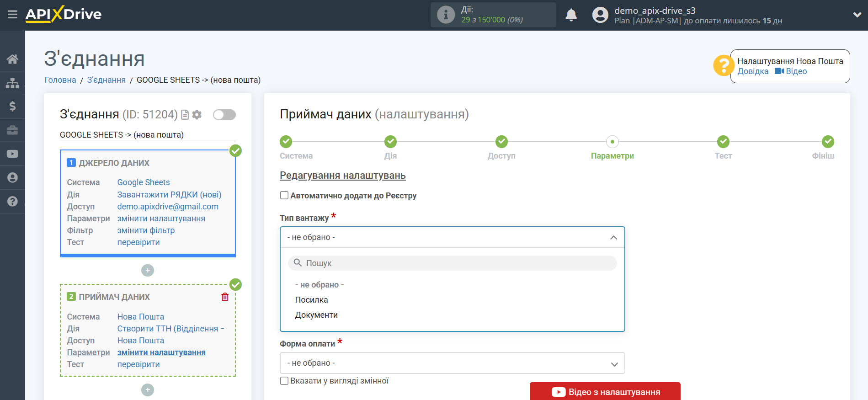Open the Google Sheets system link
This screenshot has height=400, width=868.
[x=144, y=182]
